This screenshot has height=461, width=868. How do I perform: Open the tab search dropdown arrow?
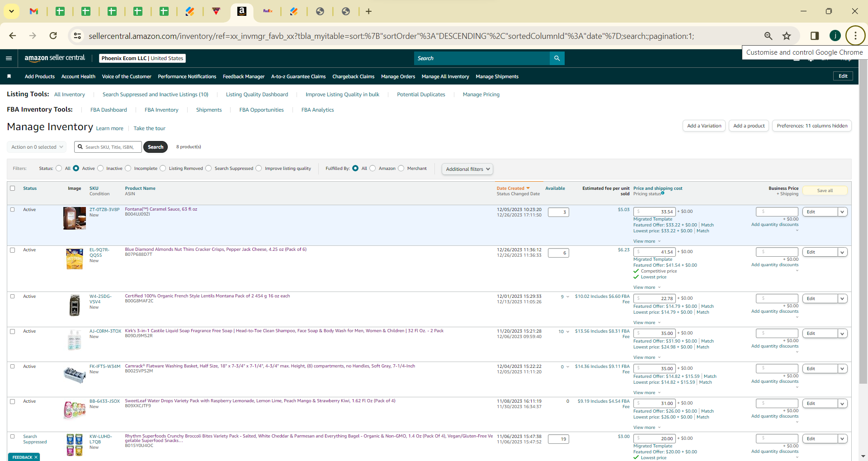[x=11, y=11]
